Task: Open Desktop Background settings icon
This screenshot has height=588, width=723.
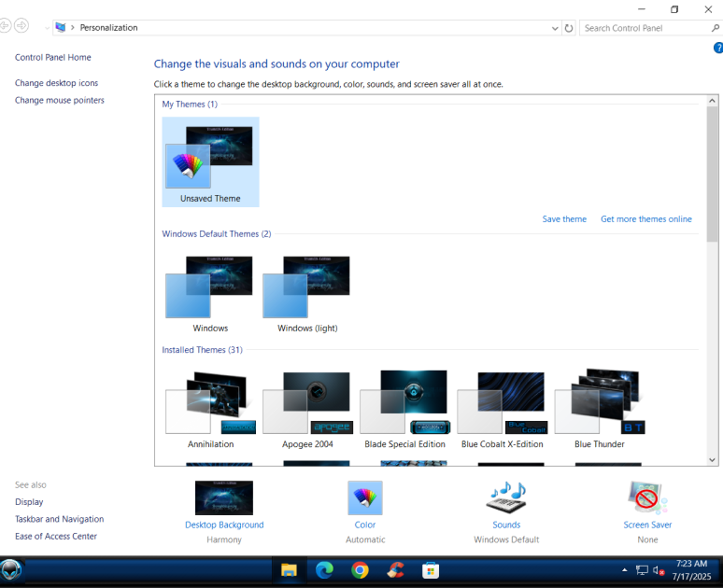Action: point(224,497)
